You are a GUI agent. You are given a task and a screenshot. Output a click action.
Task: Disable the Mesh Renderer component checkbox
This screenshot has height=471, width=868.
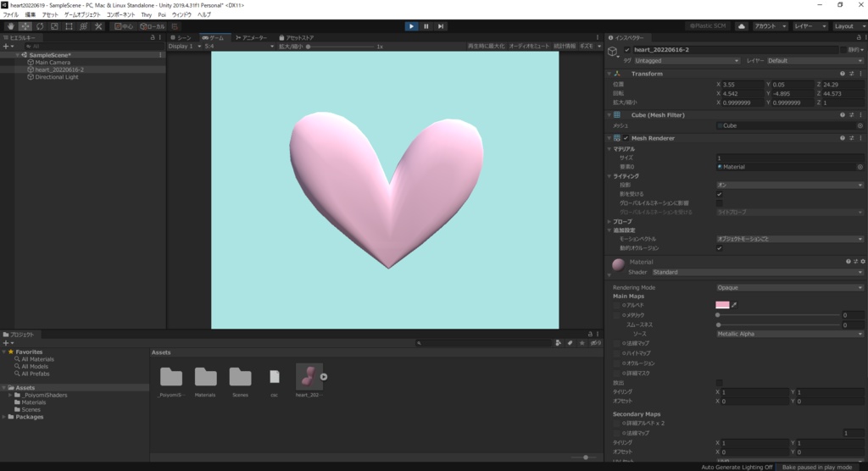[626, 138]
